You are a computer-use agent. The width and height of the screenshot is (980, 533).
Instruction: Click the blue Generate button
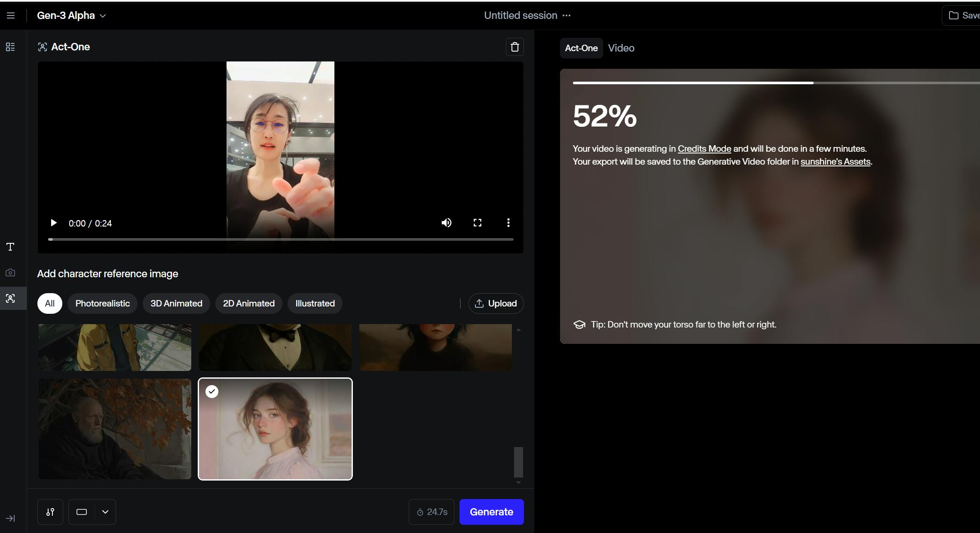491,512
